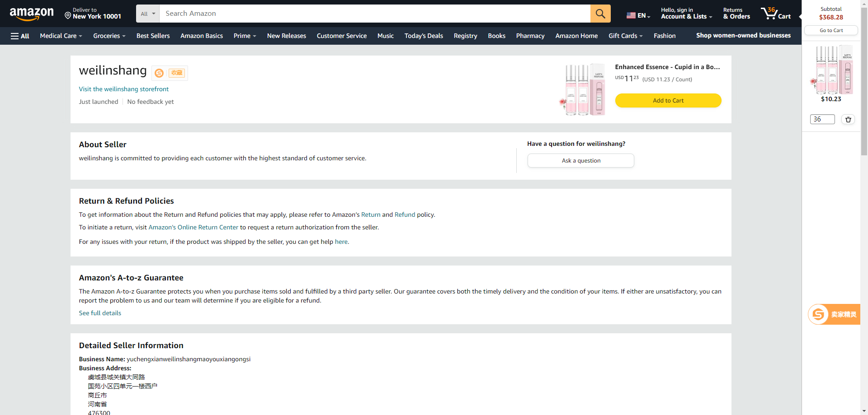Expand the All search category dropdown

coord(148,14)
